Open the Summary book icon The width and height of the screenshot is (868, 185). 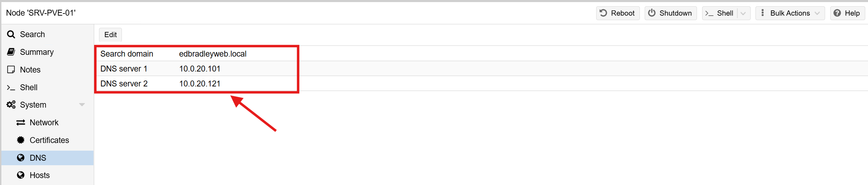[11, 52]
